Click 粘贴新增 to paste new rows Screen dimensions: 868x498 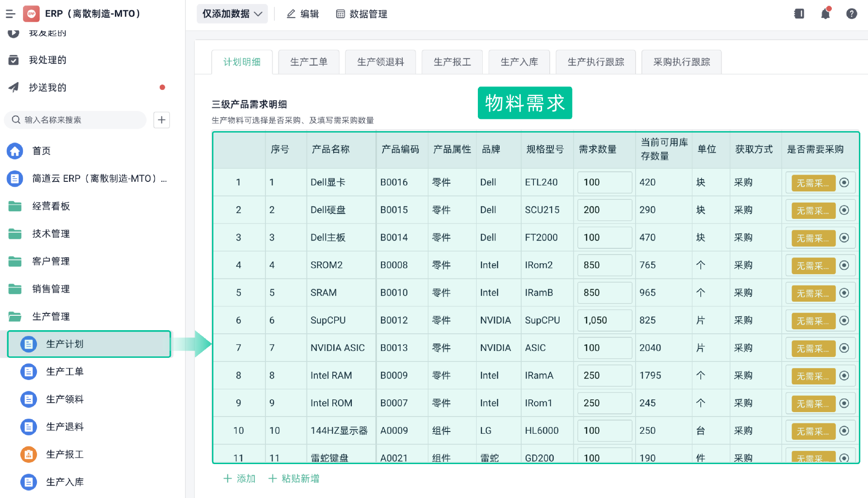click(294, 478)
